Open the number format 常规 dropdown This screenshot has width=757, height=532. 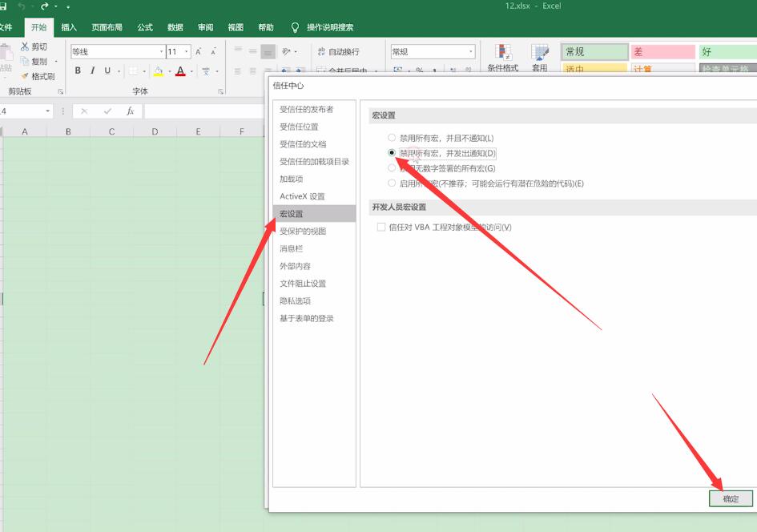471,51
